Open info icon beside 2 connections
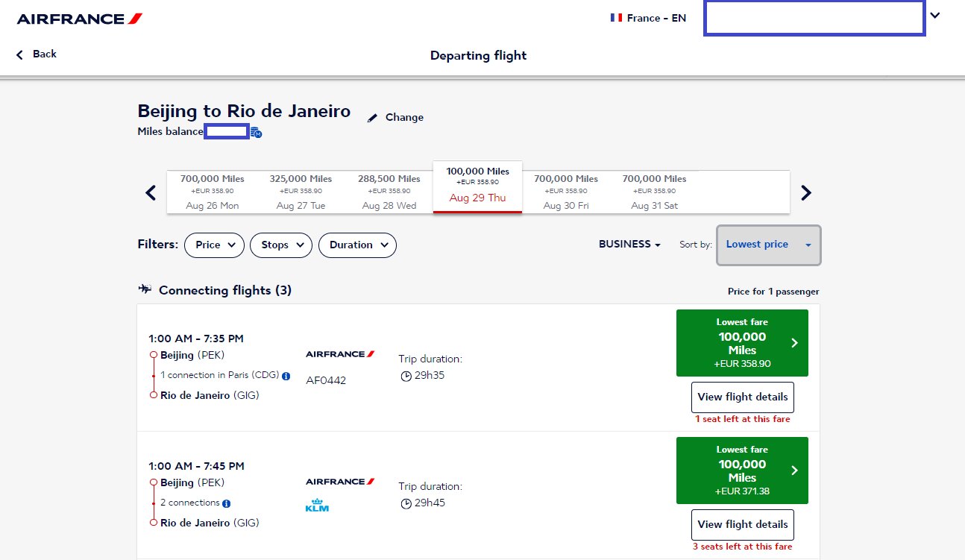The image size is (965, 560). [x=226, y=503]
